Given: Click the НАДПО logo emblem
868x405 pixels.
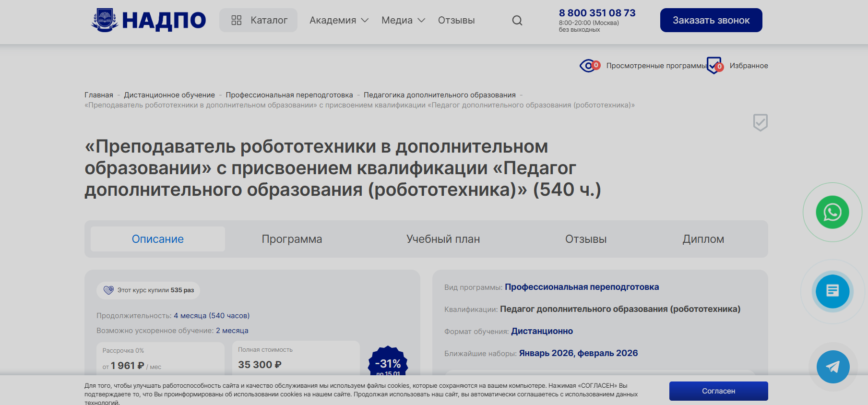Looking at the screenshot, I should pyautogui.click(x=105, y=20).
